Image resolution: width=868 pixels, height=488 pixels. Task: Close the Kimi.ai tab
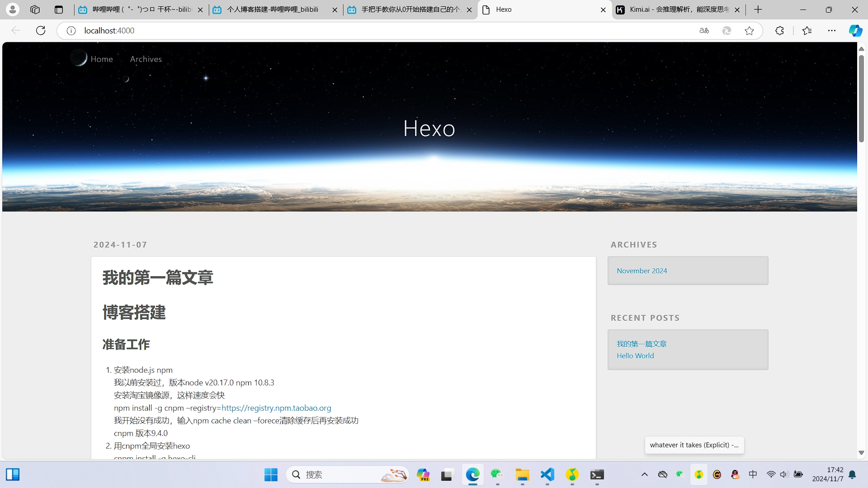(x=737, y=9)
